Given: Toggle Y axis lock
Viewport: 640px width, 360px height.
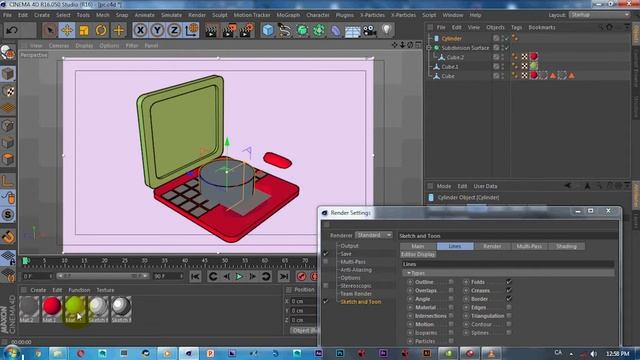Looking at the screenshot, I should pos(157,30).
